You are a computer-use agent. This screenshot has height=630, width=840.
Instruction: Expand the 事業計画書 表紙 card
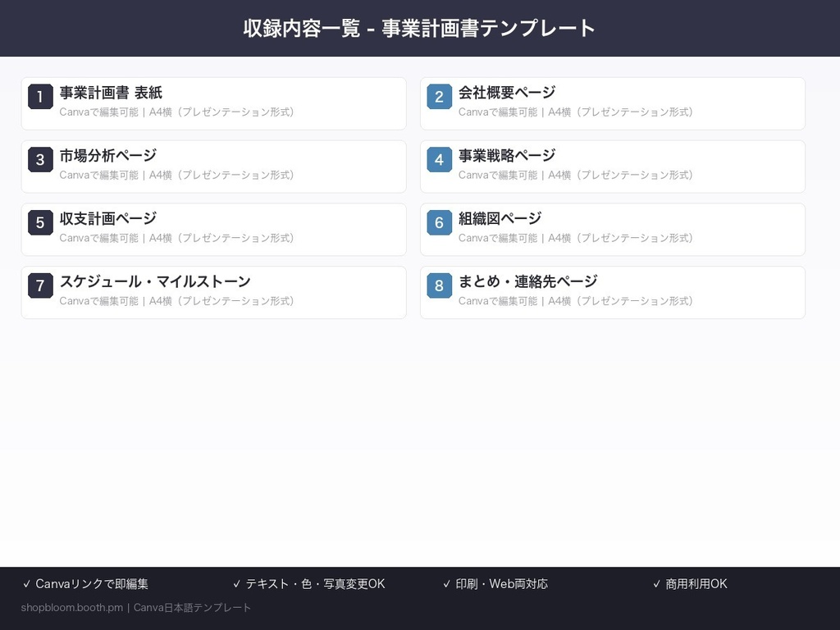(x=214, y=103)
